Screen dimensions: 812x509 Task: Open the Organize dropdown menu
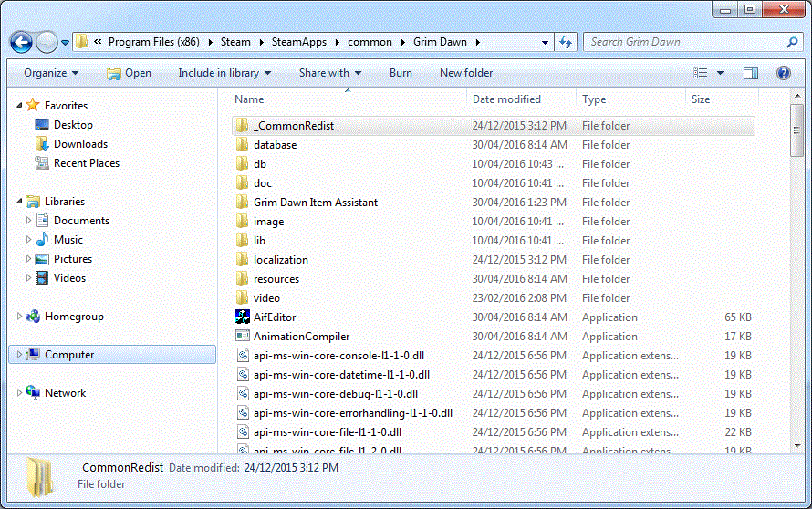(x=51, y=73)
